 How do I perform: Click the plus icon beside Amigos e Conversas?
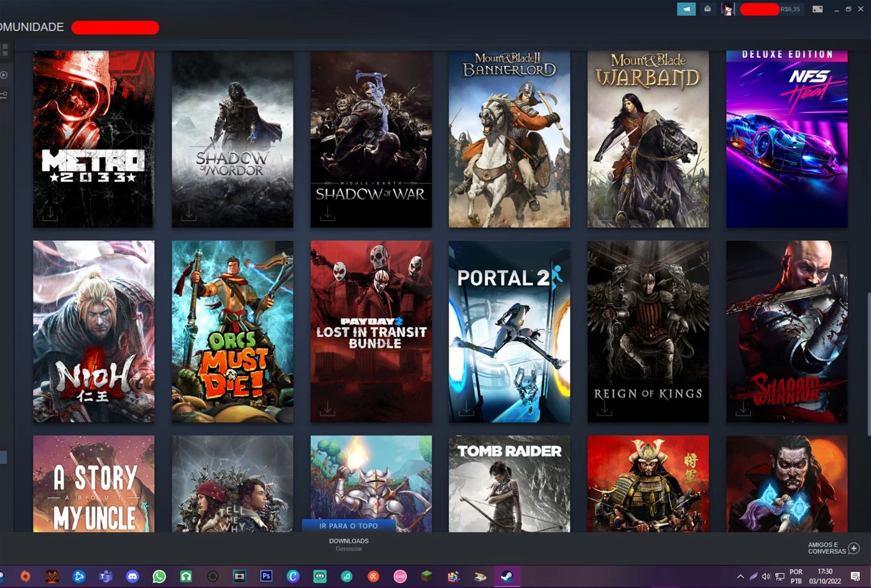pos(854,548)
